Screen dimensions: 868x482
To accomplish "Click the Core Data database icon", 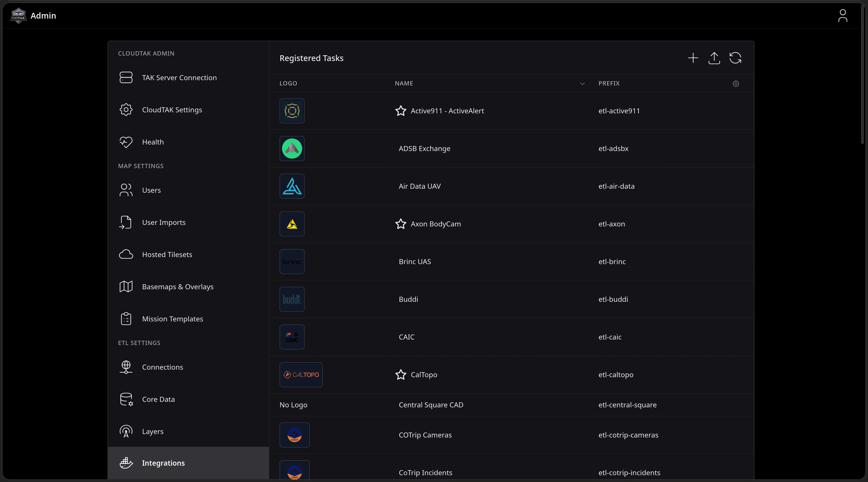I will point(126,399).
